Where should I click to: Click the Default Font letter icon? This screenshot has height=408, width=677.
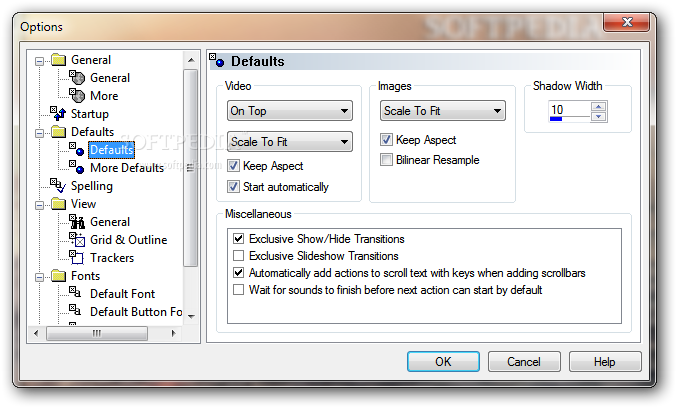pos(75,293)
